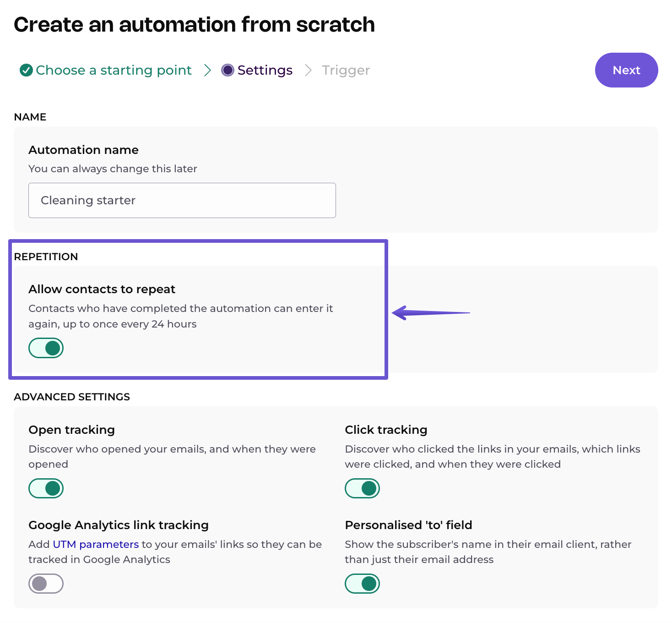Toggle Personalised 'to' field switch
This screenshot has width=672, height=623.
(362, 584)
